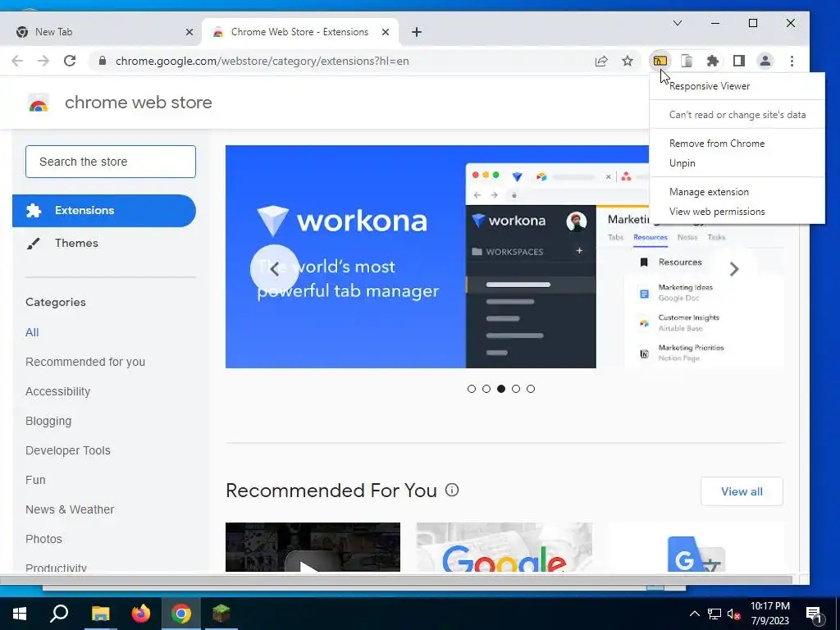Open Windows taskbar search

click(x=59, y=614)
